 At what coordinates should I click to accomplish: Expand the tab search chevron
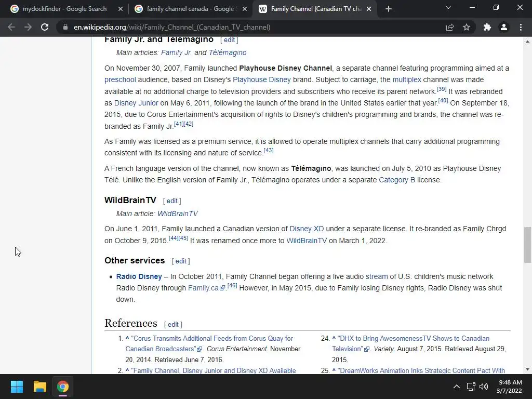point(448,7)
